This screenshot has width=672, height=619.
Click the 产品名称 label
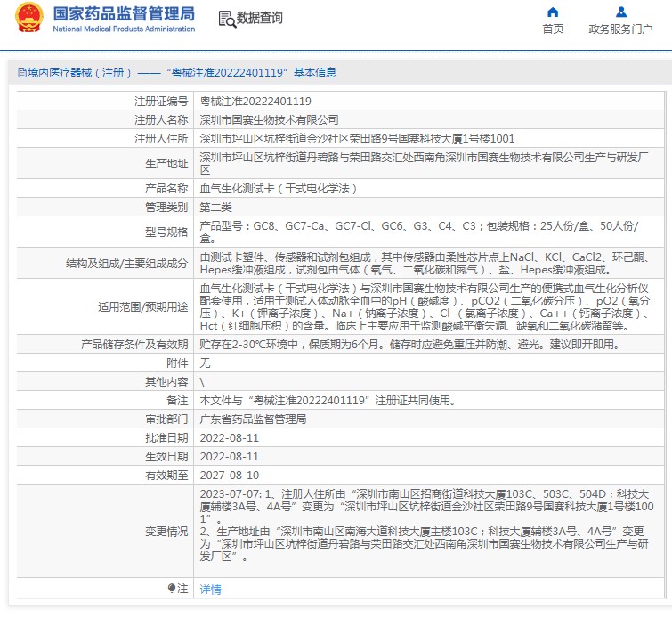click(166, 189)
